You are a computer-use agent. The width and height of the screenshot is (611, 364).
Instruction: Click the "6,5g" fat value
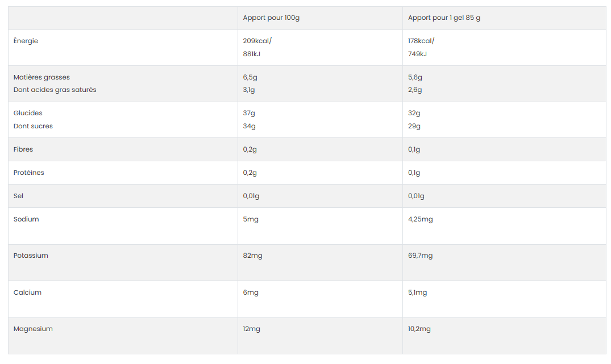pyautogui.click(x=250, y=77)
